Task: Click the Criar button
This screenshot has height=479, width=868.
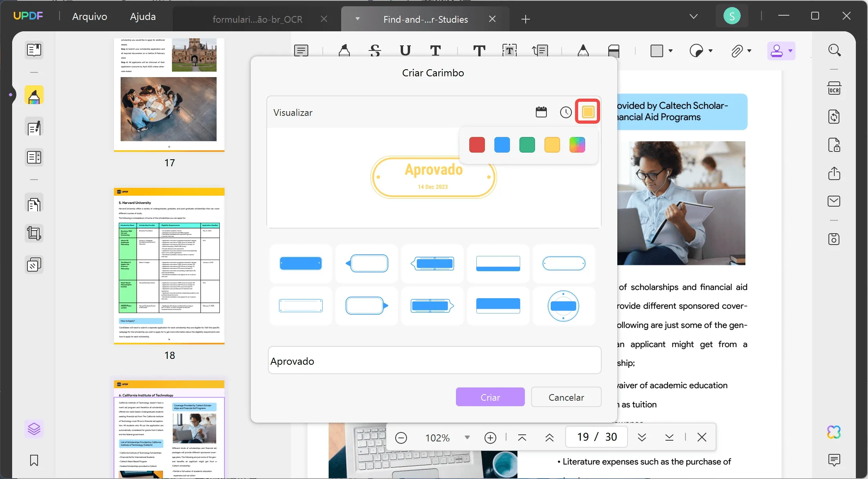Action: click(x=490, y=397)
